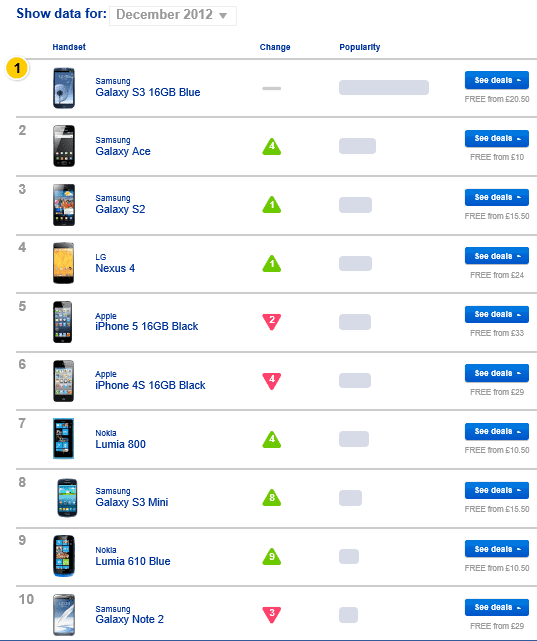The width and height of the screenshot is (537, 641).
Task: Open the iPhone 5 16GB Black link
Action: [x=146, y=326]
